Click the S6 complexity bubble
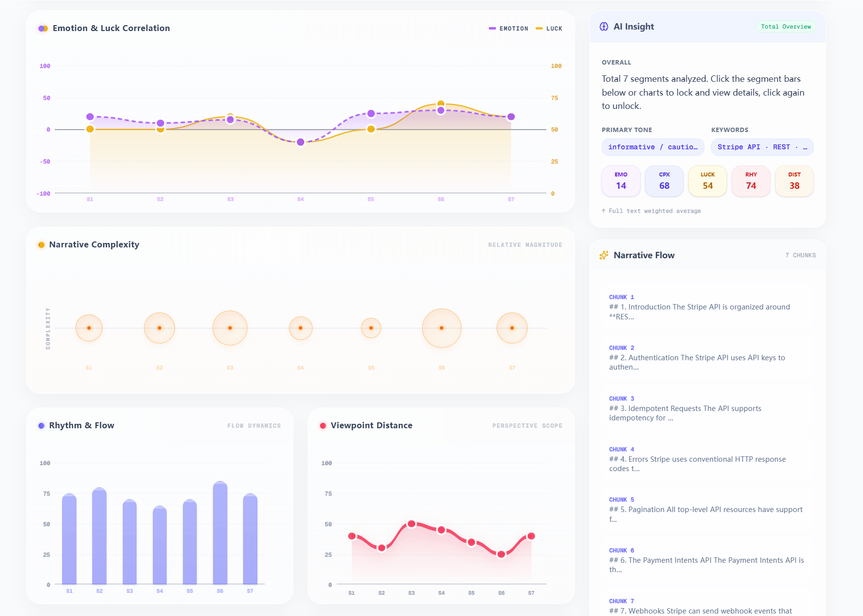This screenshot has height=616, width=863. 441,328
